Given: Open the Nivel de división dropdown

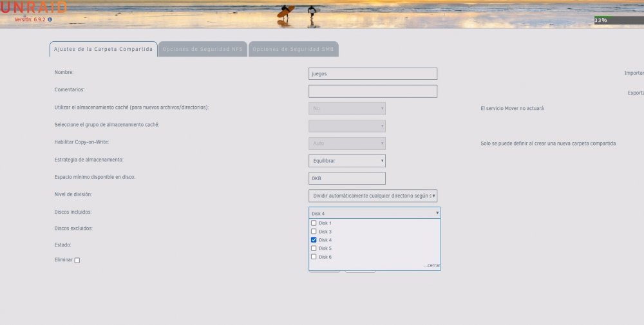Looking at the screenshot, I should [x=372, y=196].
